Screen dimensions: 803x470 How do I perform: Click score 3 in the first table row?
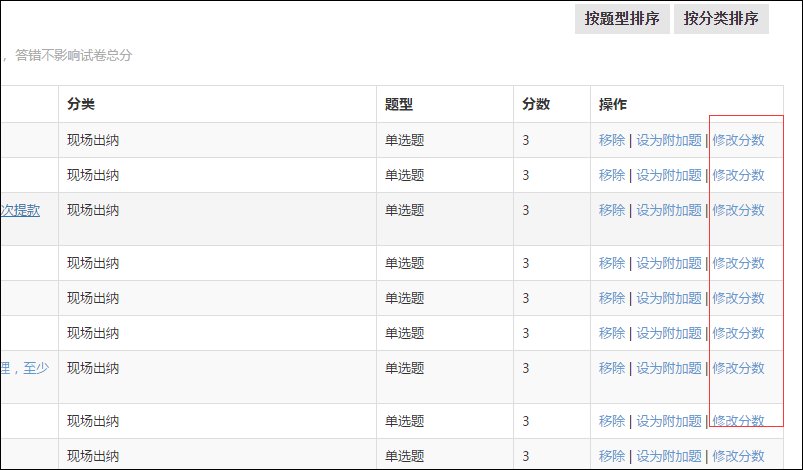[525, 140]
